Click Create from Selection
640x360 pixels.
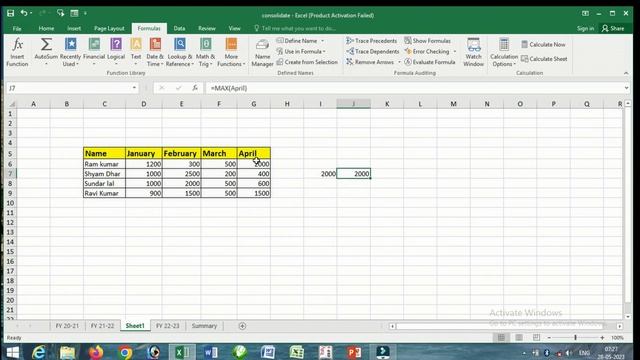(x=307, y=62)
